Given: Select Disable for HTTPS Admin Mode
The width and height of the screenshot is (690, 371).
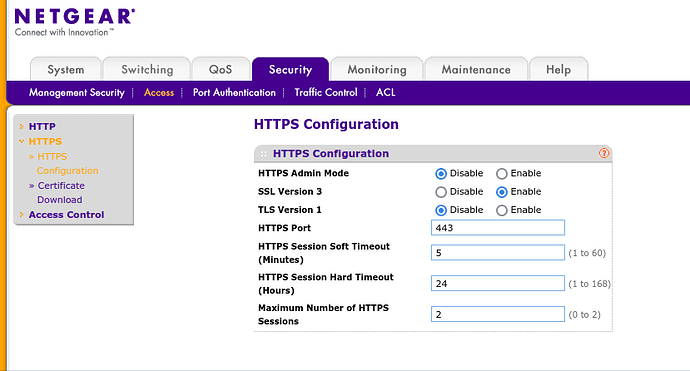Looking at the screenshot, I should coord(440,174).
